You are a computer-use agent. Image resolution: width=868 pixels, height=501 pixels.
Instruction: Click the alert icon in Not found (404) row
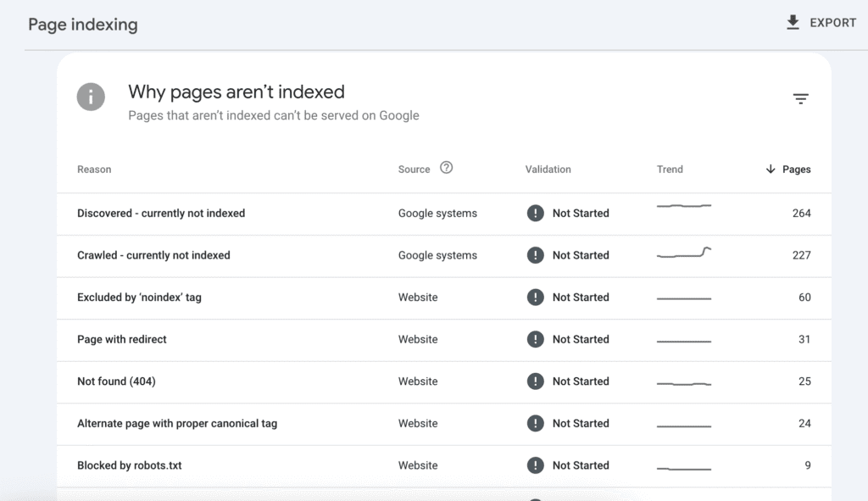point(535,381)
